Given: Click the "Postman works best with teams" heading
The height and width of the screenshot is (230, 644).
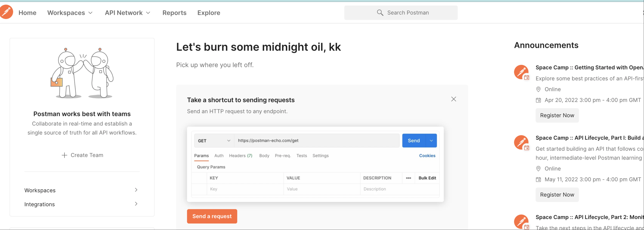Looking at the screenshot, I should coord(82,114).
